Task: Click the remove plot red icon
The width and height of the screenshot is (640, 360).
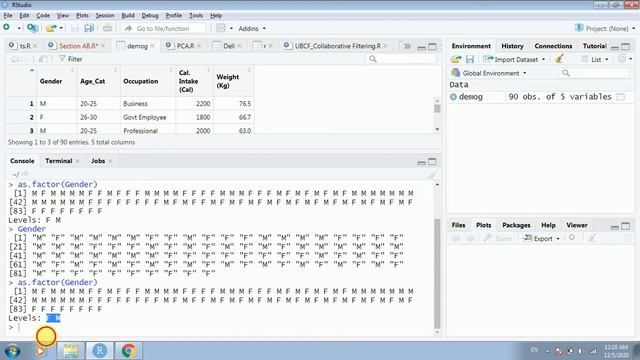Action: pyautogui.click(x=572, y=238)
